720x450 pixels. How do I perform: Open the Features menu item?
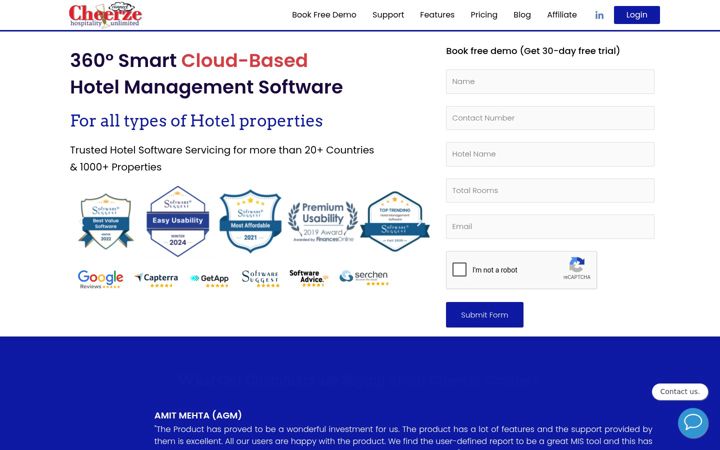[437, 15]
